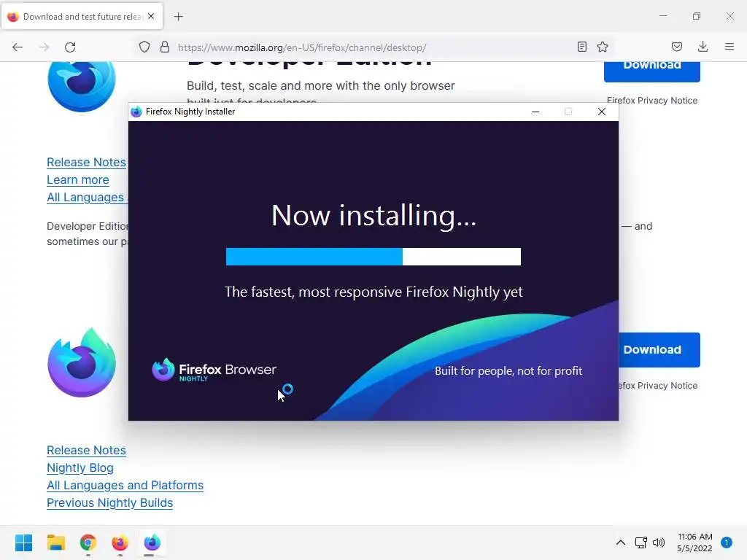Viewport: 747px width, 560px height.
Task: Open the Downloads panel arrow icon
Action: coord(703,47)
